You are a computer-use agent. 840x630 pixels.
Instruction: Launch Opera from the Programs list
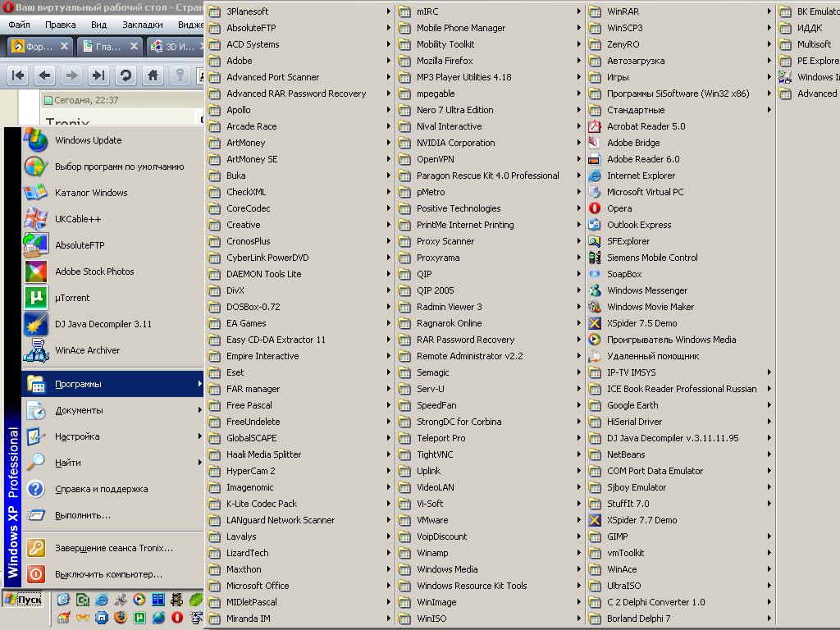point(619,208)
